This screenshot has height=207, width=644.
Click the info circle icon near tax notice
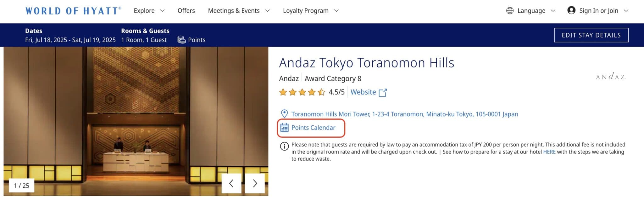click(284, 146)
